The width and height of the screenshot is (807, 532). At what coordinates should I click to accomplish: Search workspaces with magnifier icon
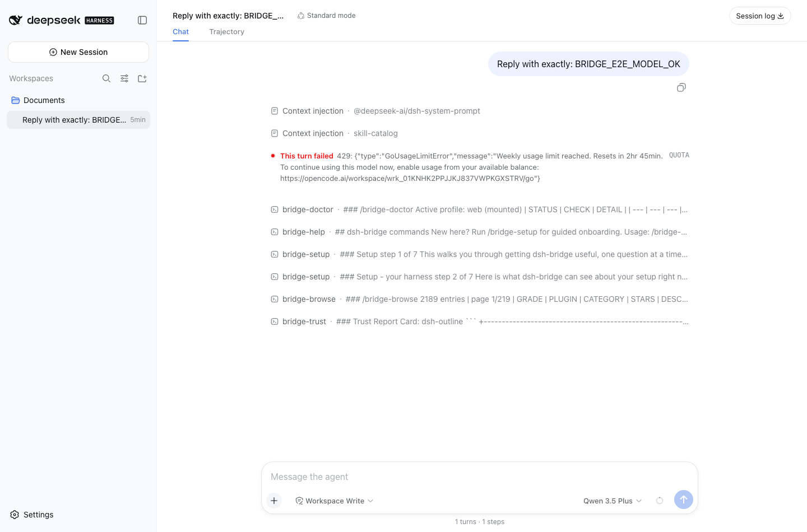coord(106,78)
